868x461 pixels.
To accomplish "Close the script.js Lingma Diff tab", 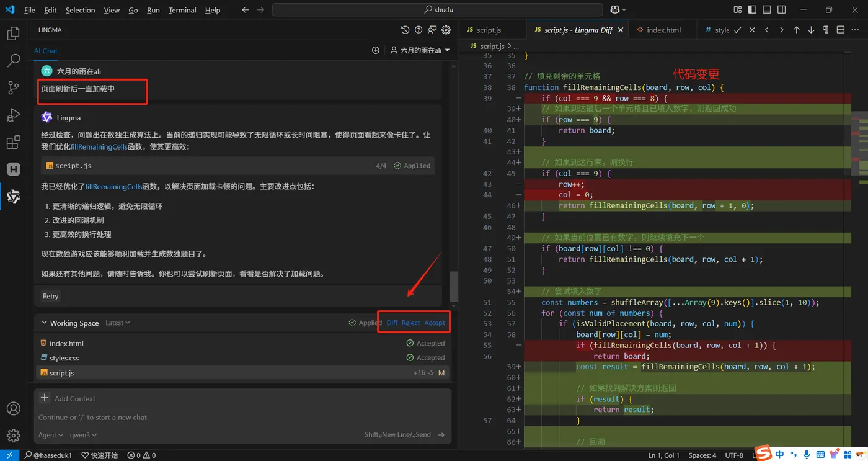I will click(x=619, y=30).
